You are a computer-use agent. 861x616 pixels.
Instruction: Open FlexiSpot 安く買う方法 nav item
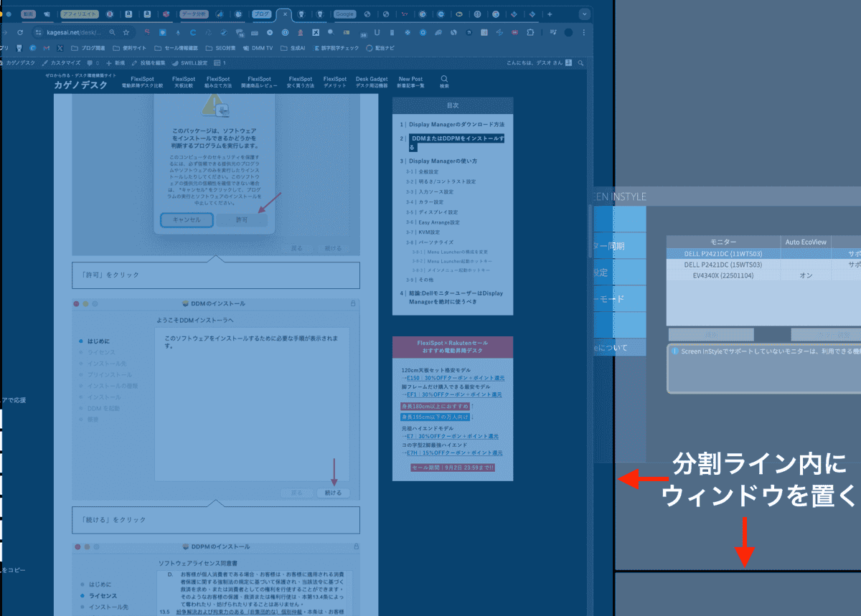pos(300,82)
